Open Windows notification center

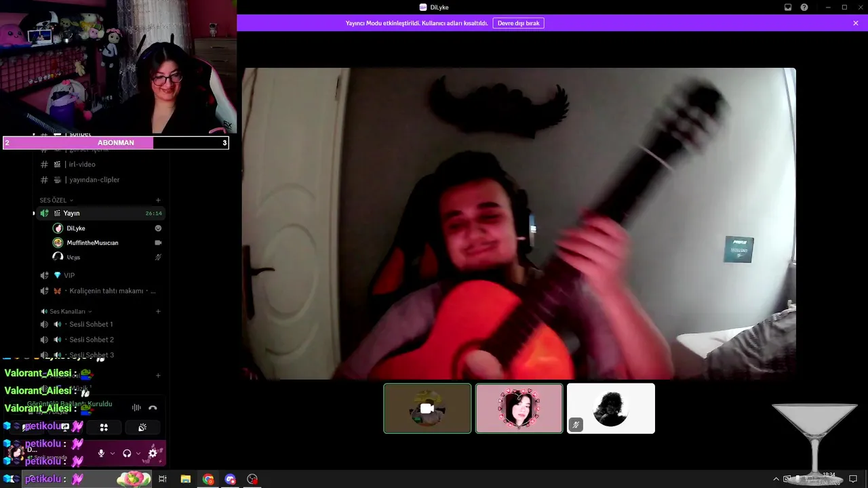pyautogui.click(x=853, y=479)
